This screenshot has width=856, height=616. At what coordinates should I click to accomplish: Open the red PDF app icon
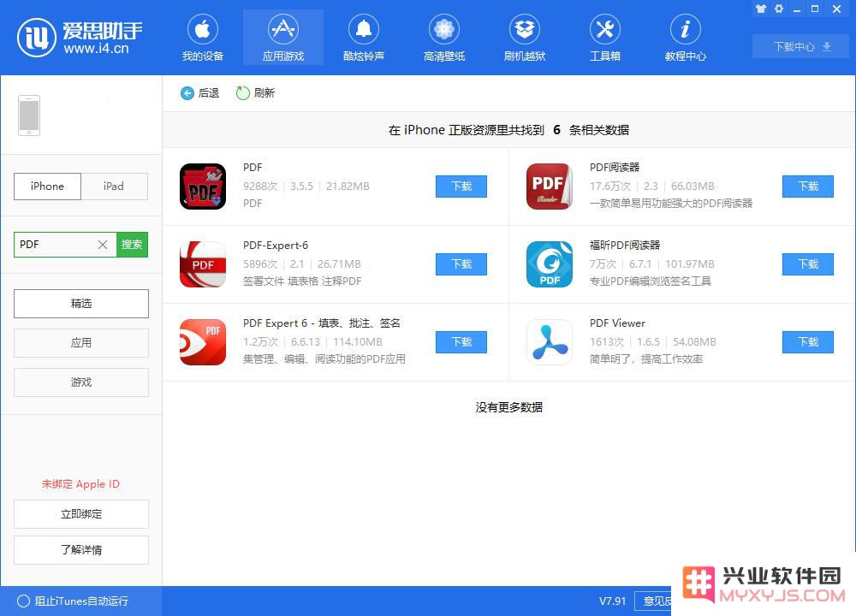coord(203,186)
